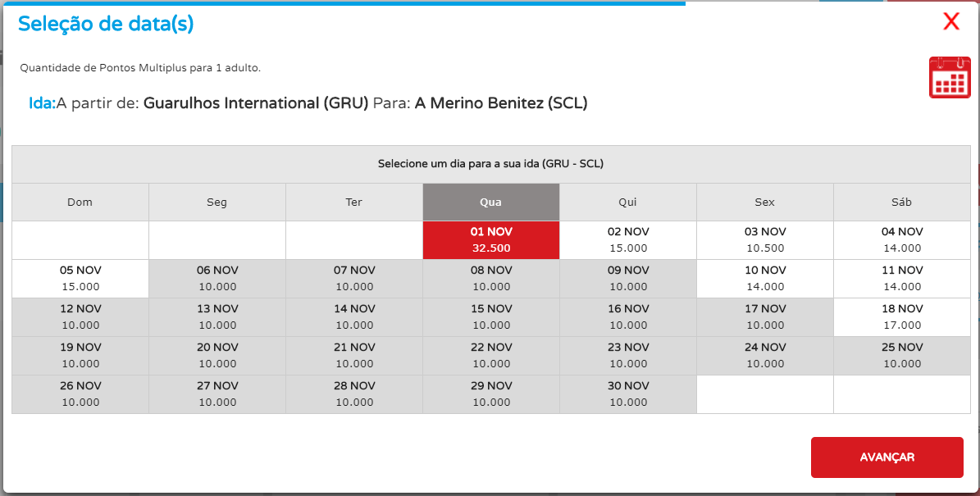Screen dimensions: 980x496
Task: Pick the 22 NOV date cell
Action: (491, 356)
